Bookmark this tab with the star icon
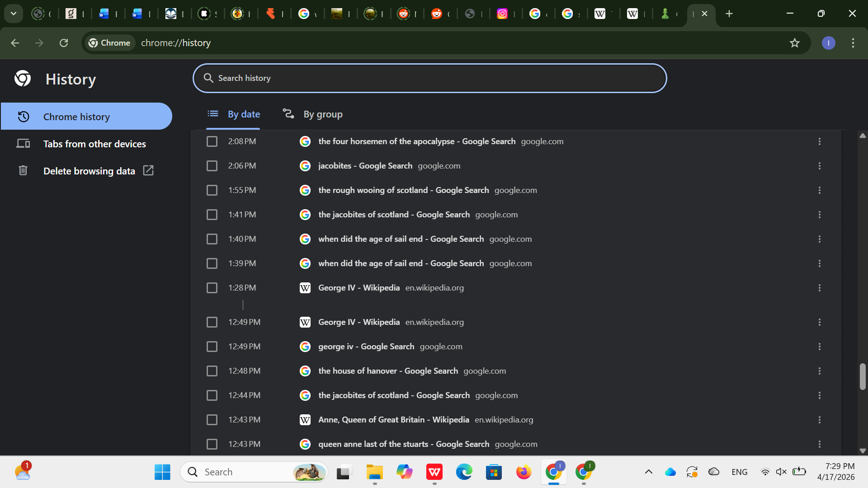Screen dimensions: 868x488 [794, 43]
